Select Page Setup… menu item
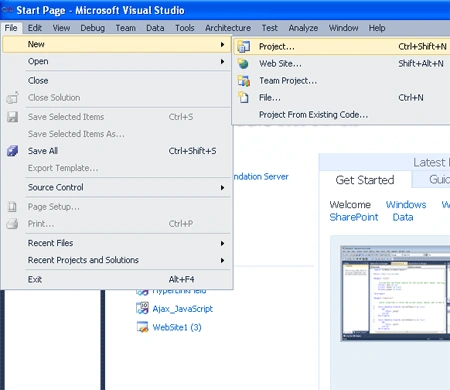The image size is (450, 390). pyautogui.click(x=117, y=207)
